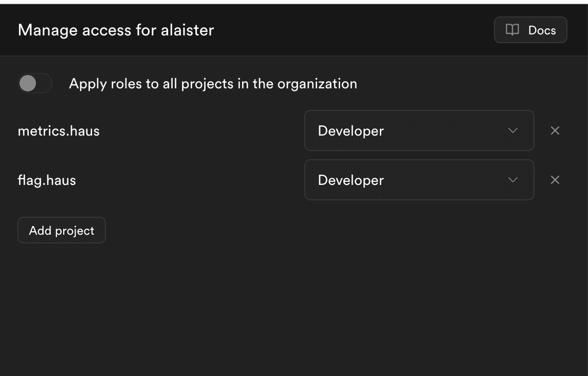
Task: Click the 'Apply roles to all projects' label text
Action: (x=213, y=84)
